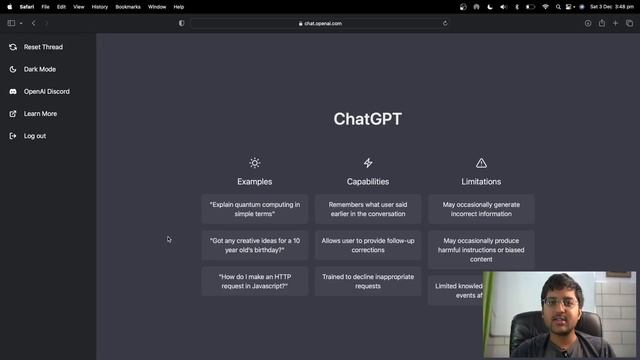Click the Examples column heading
Viewport: 640px width, 360px height.
pyautogui.click(x=255, y=182)
